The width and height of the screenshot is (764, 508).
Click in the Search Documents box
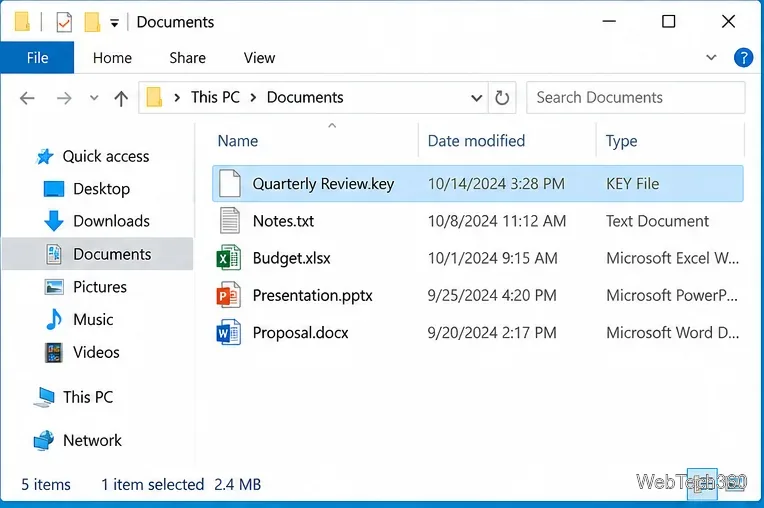pyautogui.click(x=635, y=97)
